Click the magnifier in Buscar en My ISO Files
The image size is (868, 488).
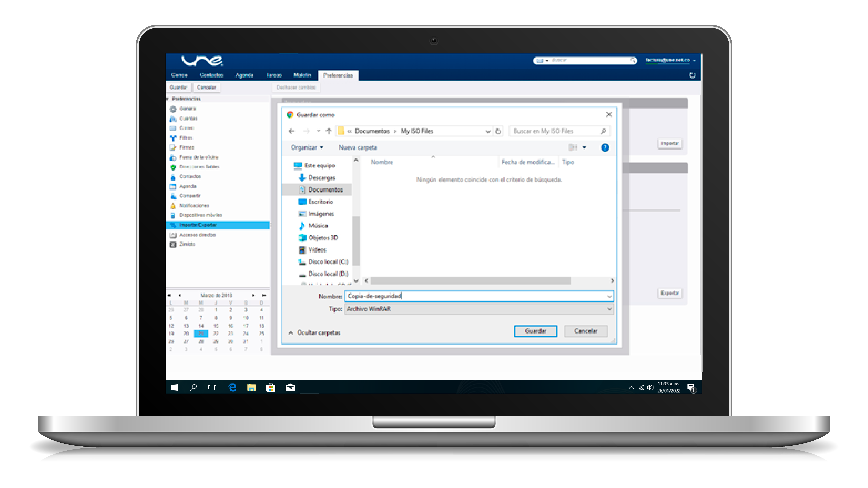pos(603,131)
